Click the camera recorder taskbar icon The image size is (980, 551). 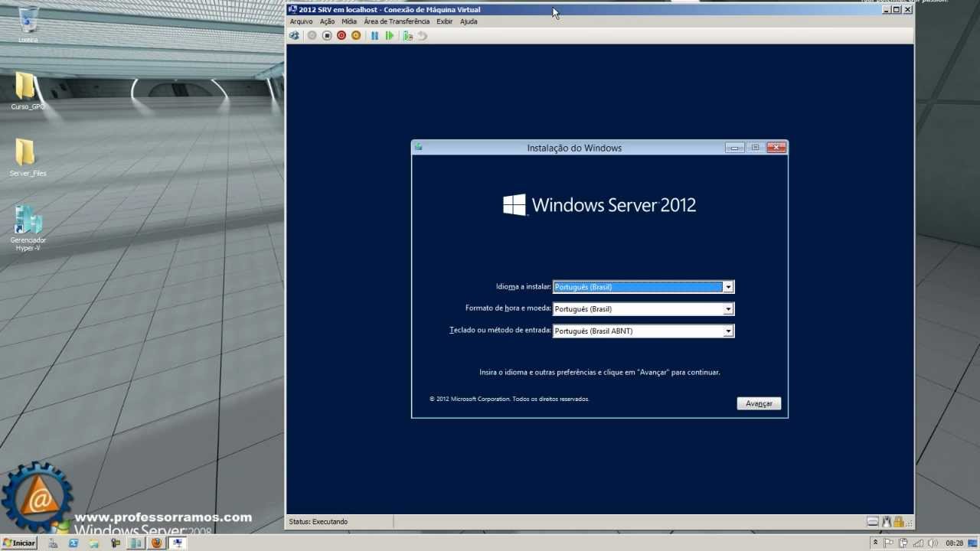tap(116, 543)
